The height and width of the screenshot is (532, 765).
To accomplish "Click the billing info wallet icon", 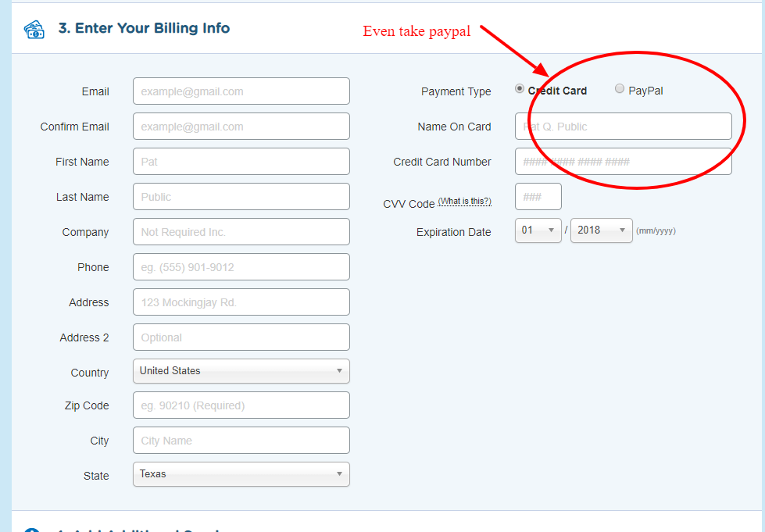I will click(34, 29).
